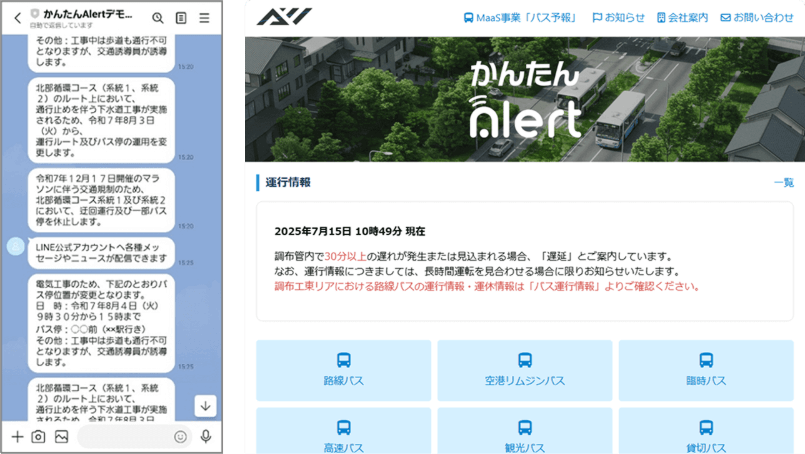
Task: Select the 観光バス tile
Action: pos(525,431)
